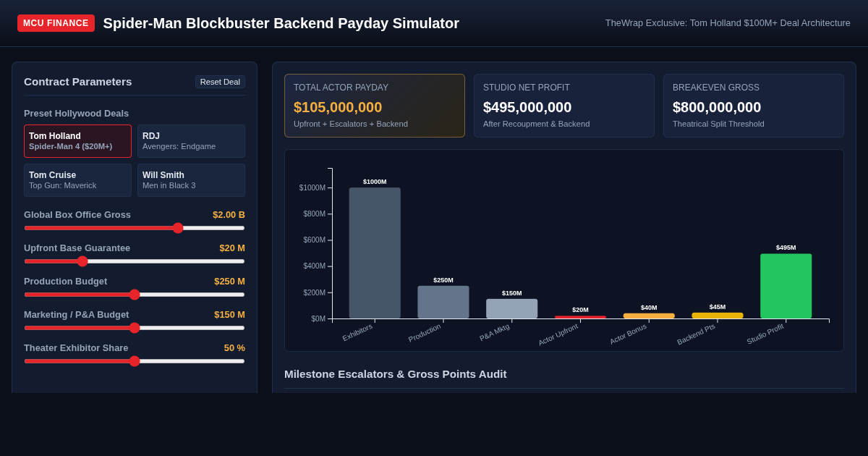Screen dimensions: 868x456
Task: Click the Preset Hollywood Deals label
Action: coord(77,114)
